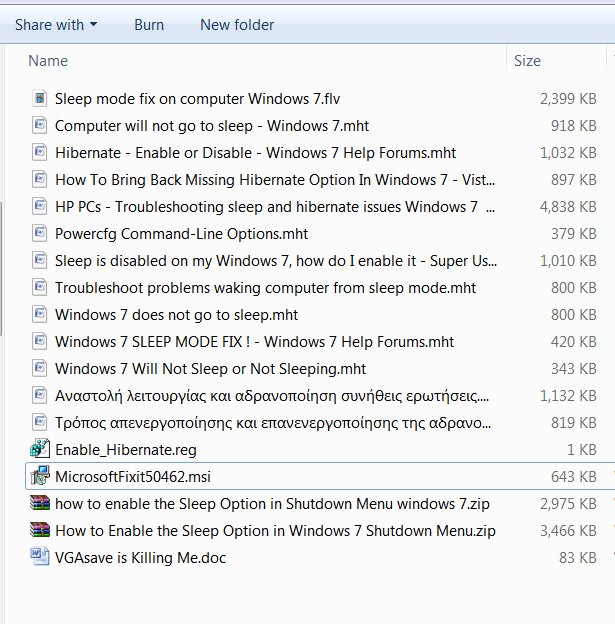
Task: Click the VGAsave is Killing Me.doc Word icon
Action: (40, 557)
